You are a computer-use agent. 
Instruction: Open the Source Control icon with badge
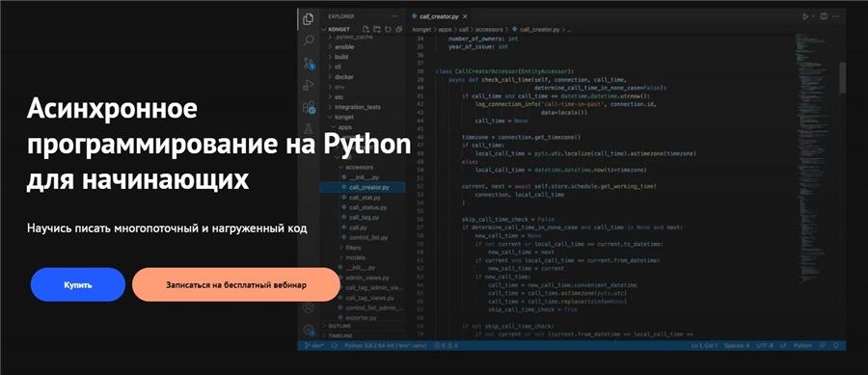point(309,63)
